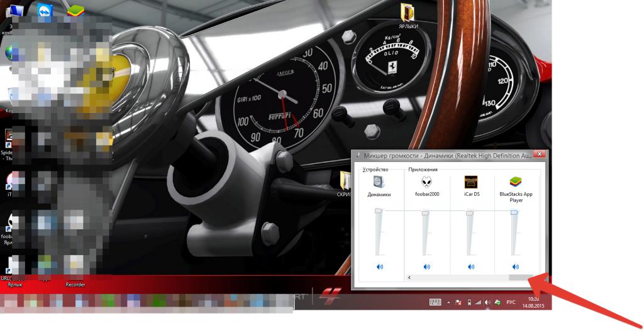Click the speaker volume tray icon
The height and width of the screenshot is (331, 644).
(x=487, y=302)
